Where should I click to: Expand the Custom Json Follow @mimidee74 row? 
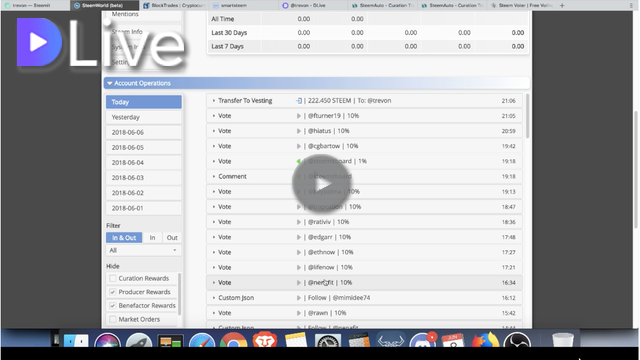pyautogui.click(x=214, y=298)
